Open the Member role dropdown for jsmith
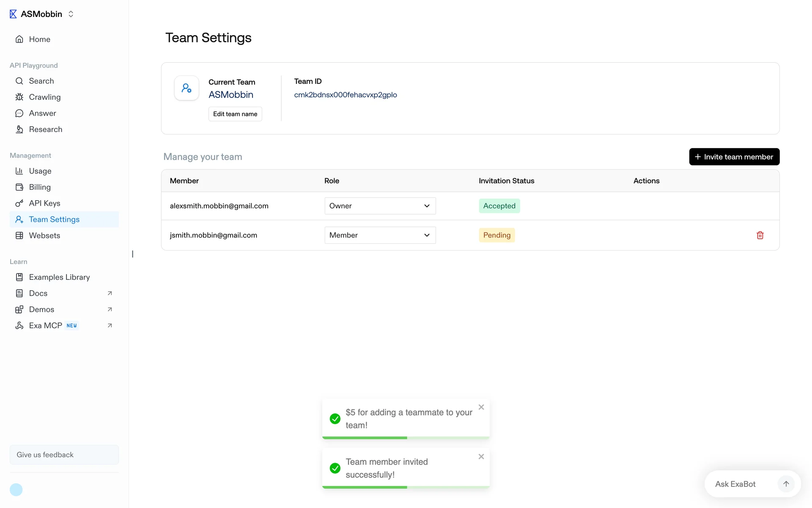 380,235
